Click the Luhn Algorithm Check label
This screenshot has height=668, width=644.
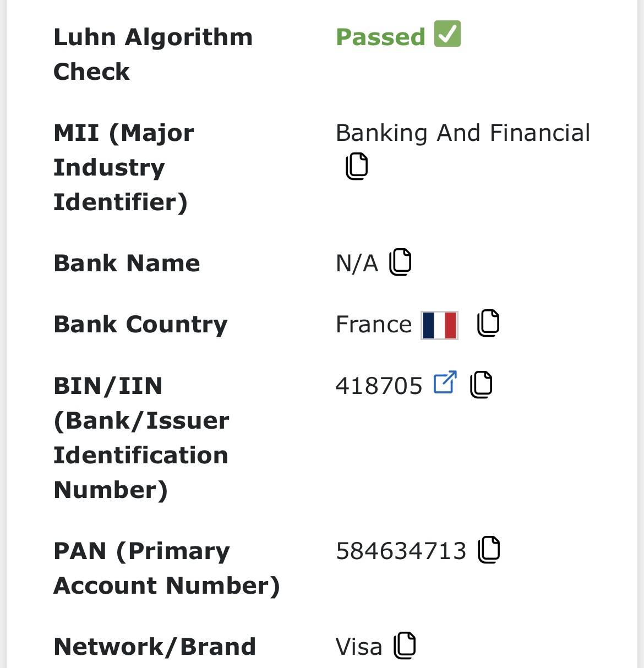pyautogui.click(x=152, y=54)
